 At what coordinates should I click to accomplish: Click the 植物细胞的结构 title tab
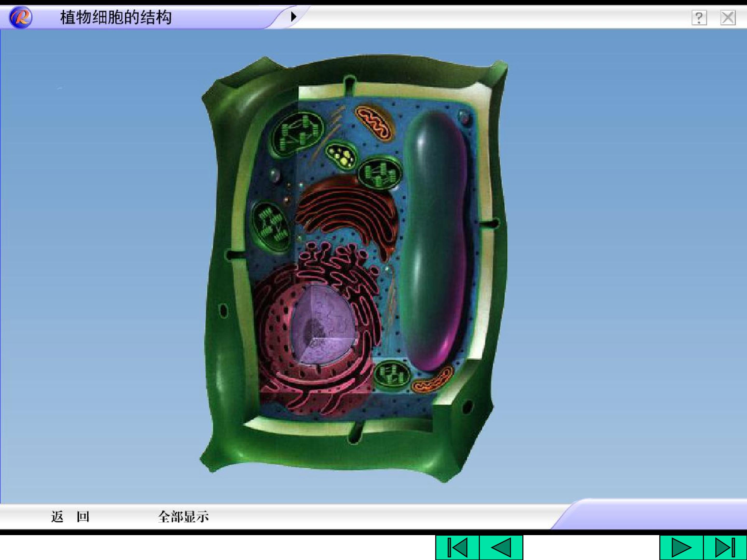tap(116, 17)
